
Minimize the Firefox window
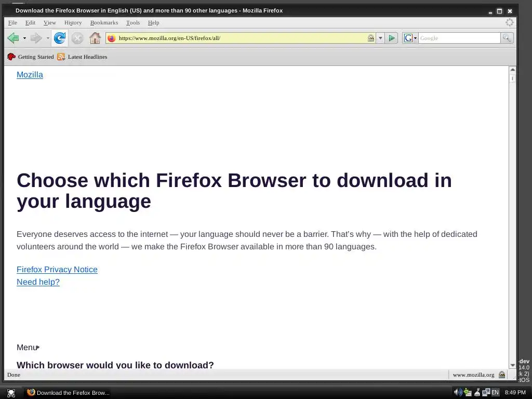(490, 11)
